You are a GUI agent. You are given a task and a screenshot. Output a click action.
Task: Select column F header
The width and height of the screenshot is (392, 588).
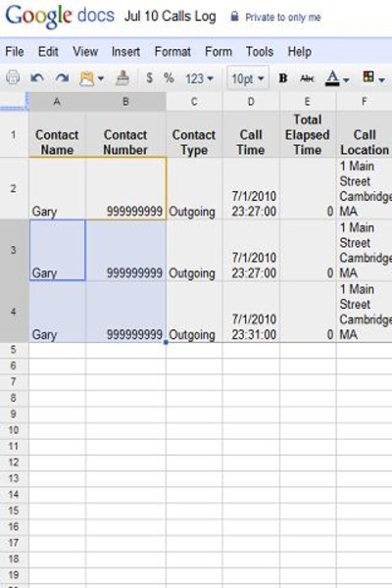pyautogui.click(x=364, y=102)
